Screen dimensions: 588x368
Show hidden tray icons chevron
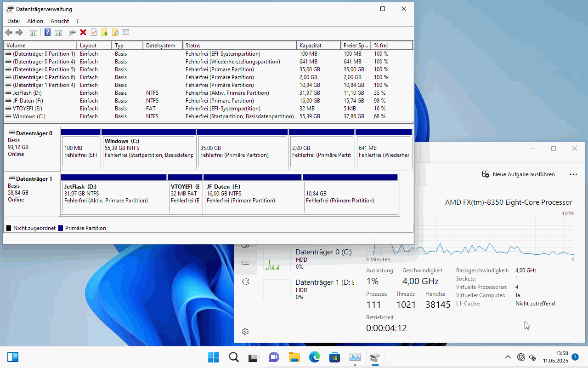coord(508,357)
